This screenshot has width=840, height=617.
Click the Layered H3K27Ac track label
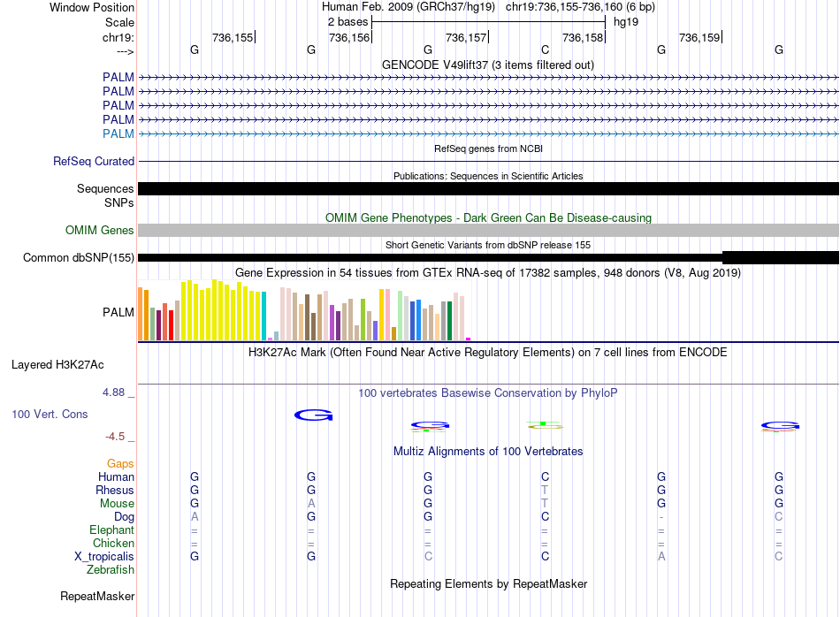pyautogui.click(x=57, y=365)
